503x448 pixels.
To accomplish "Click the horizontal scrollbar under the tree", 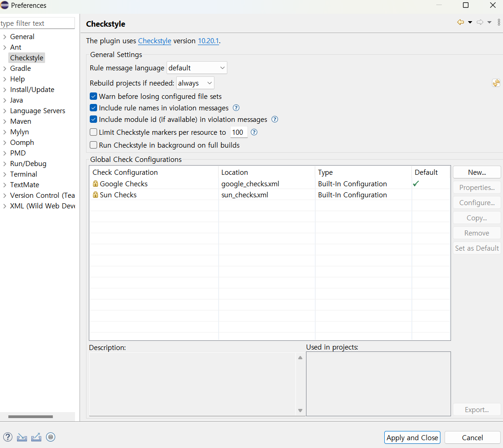I will (x=30, y=417).
